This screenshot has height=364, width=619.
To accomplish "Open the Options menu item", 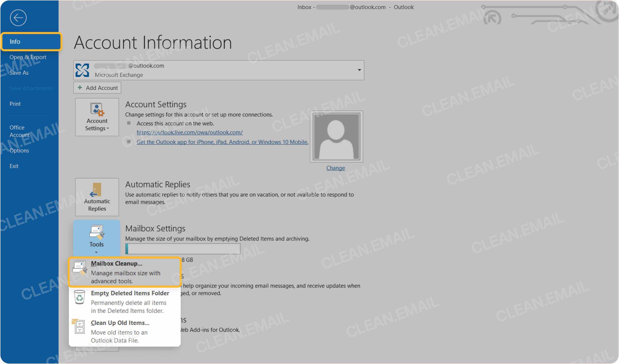I will pyautogui.click(x=19, y=150).
